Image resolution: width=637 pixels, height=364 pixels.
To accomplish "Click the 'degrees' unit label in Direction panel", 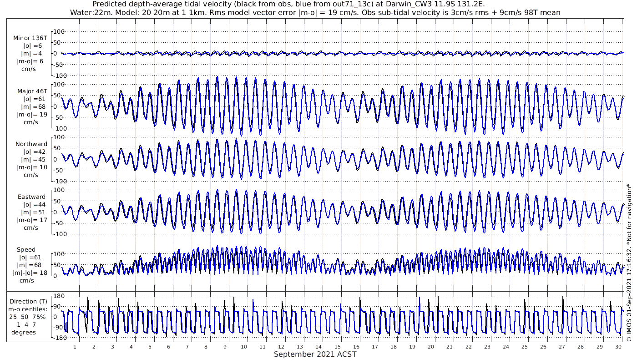I will pos(24,332).
